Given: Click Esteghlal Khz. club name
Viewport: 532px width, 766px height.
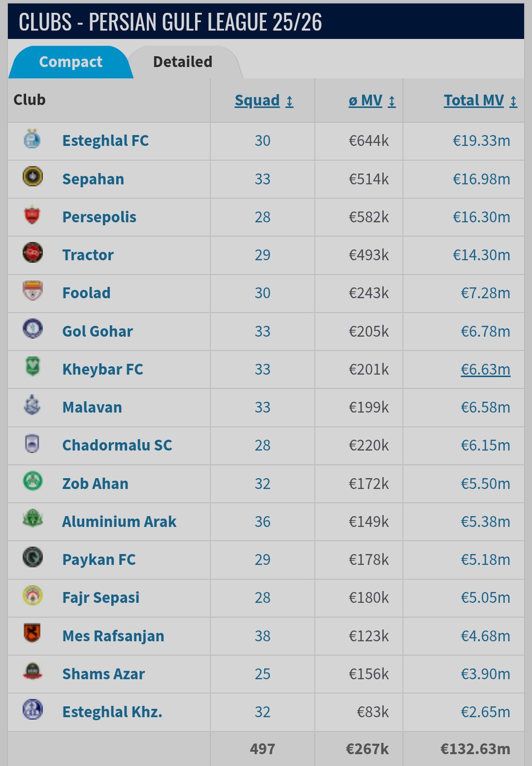Looking at the screenshot, I should pos(112,712).
